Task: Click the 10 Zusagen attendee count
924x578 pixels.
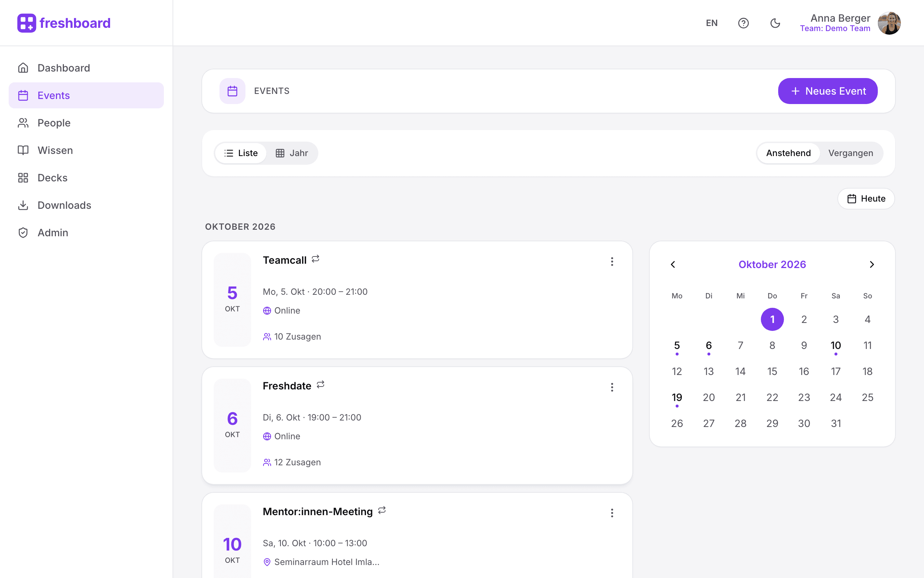Action: point(292,337)
